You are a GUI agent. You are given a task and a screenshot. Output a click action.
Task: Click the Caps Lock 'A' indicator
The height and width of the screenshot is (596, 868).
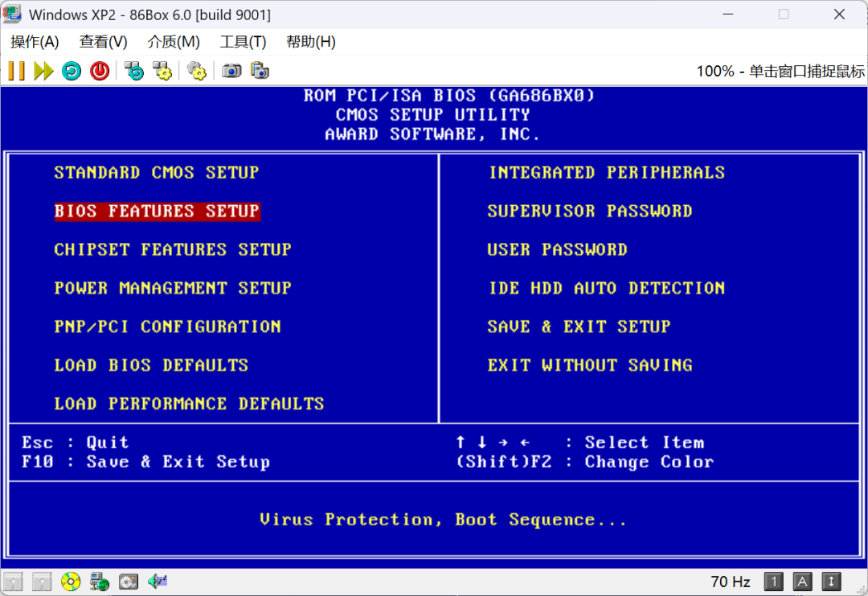point(803,582)
